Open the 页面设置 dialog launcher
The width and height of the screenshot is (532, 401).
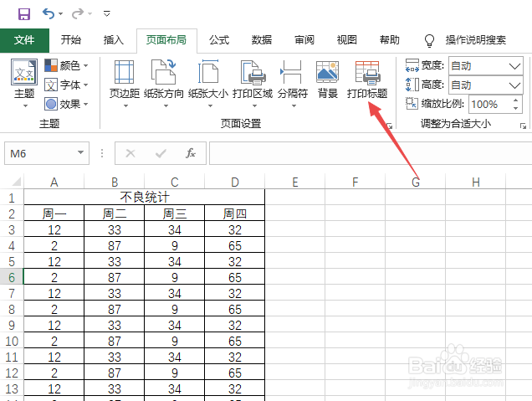[x=390, y=126]
